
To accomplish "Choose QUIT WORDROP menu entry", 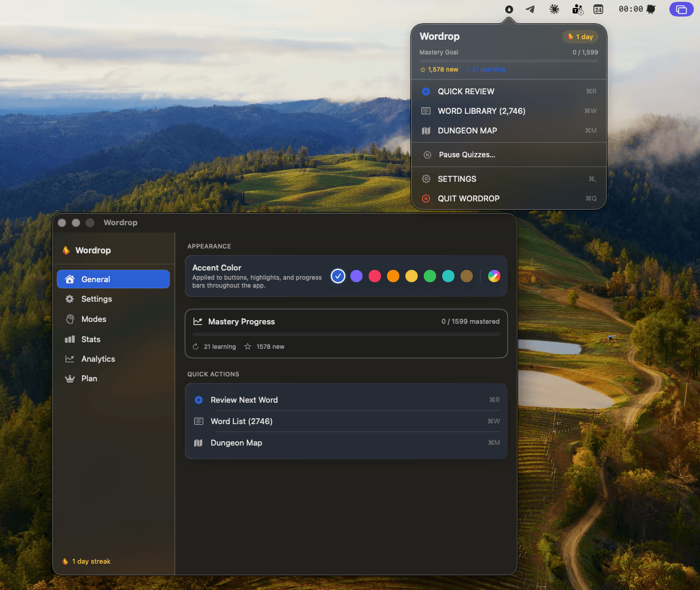I will (509, 198).
